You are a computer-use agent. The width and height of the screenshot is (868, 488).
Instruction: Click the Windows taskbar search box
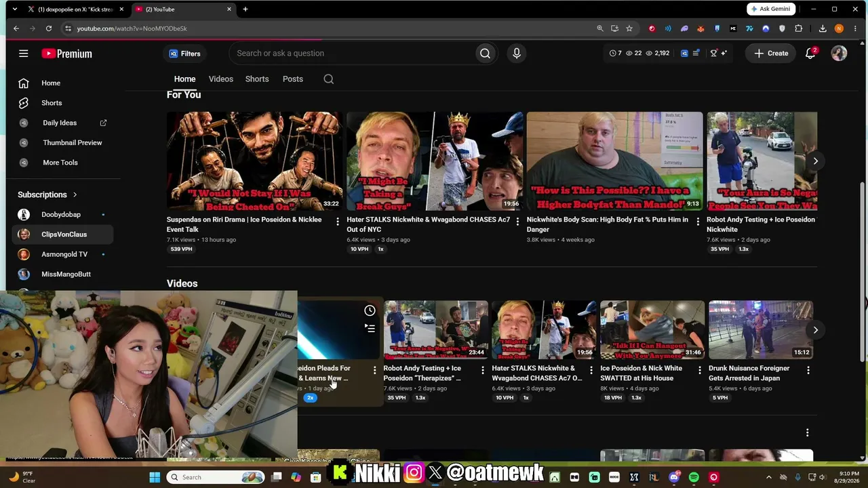pos(216,477)
